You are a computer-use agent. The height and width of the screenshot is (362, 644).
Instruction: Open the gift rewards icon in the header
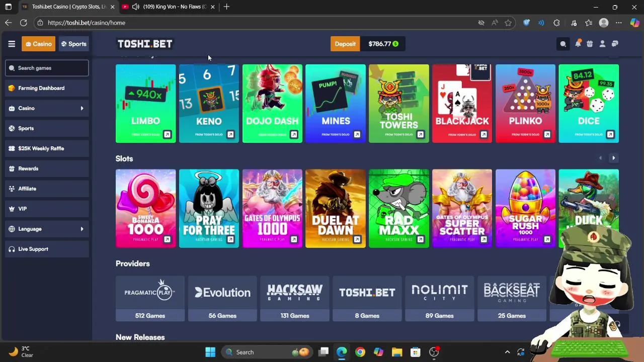coord(590,44)
